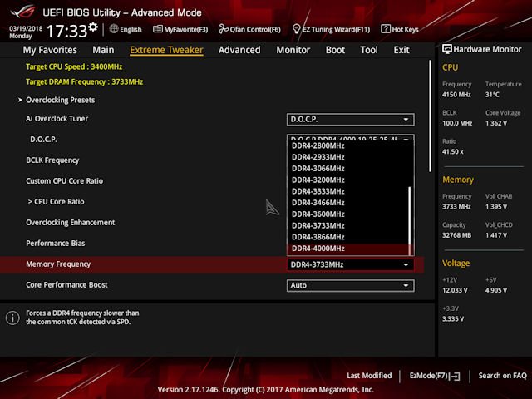The image size is (532, 399).
Task: Click the EZ Tuning Wizard bulb icon
Action: pyautogui.click(x=296, y=29)
